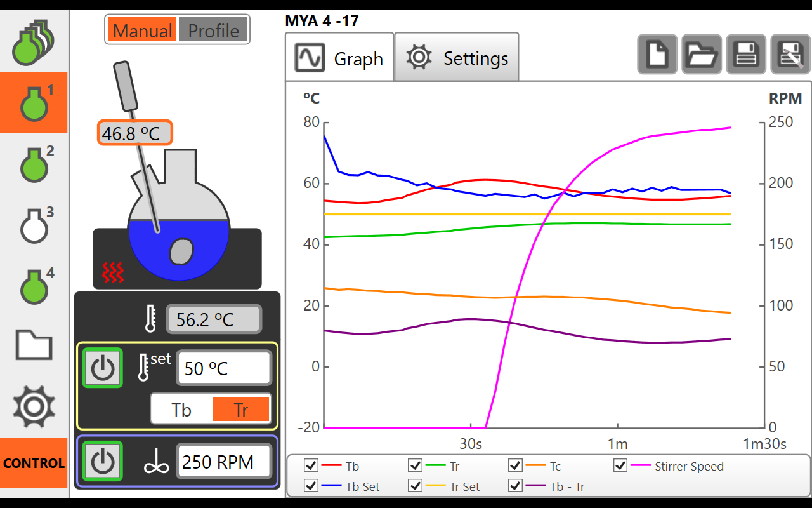812x508 pixels.
Task: Switch to the Settings tab
Action: click(456, 57)
